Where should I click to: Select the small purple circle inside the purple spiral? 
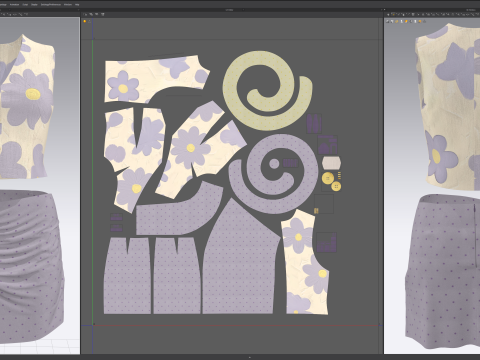pyautogui.click(x=274, y=164)
